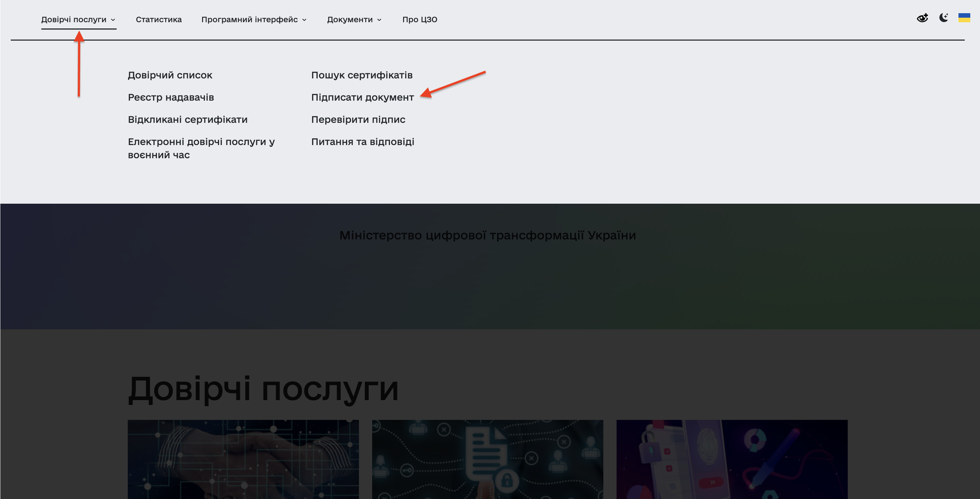The width and height of the screenshot is (980, 499).
Task: Click the handshake circuit thumbnail card
Action: click(x=243, y=459)
